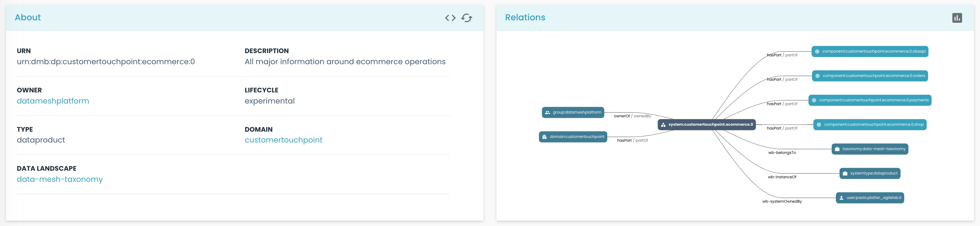Click the building icon on domain node
980x226 pixels.
(x=545, y=137)
